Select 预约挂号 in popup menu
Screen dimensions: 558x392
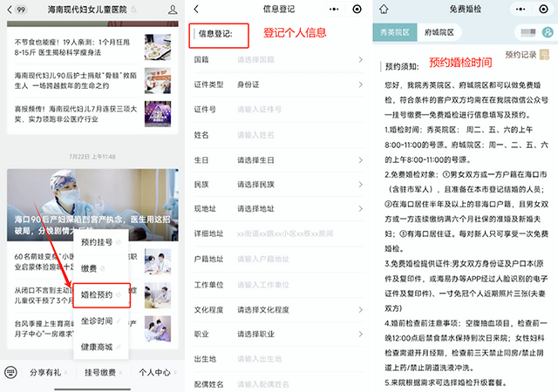pyautogui.click(x=101, y=242)
